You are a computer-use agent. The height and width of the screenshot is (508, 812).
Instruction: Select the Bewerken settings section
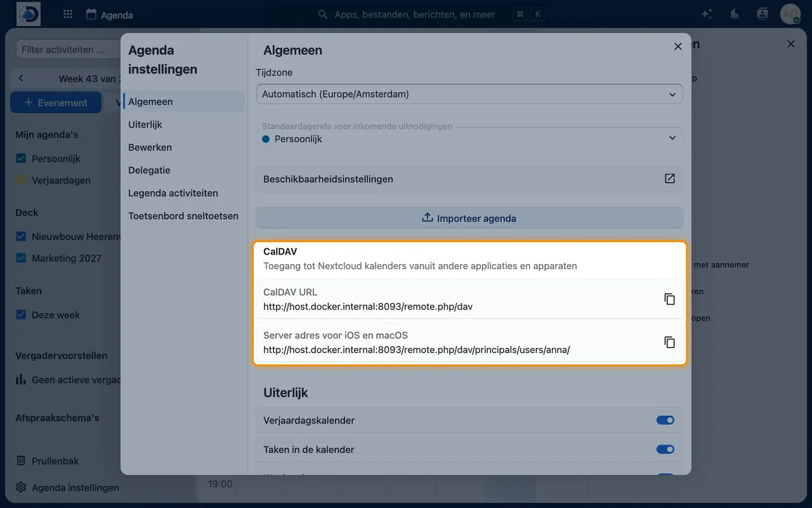click(184, 147)
